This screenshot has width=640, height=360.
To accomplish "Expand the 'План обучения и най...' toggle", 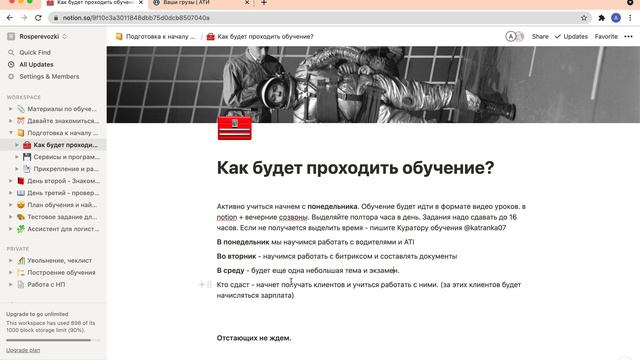I will click(x=11, y=205).
